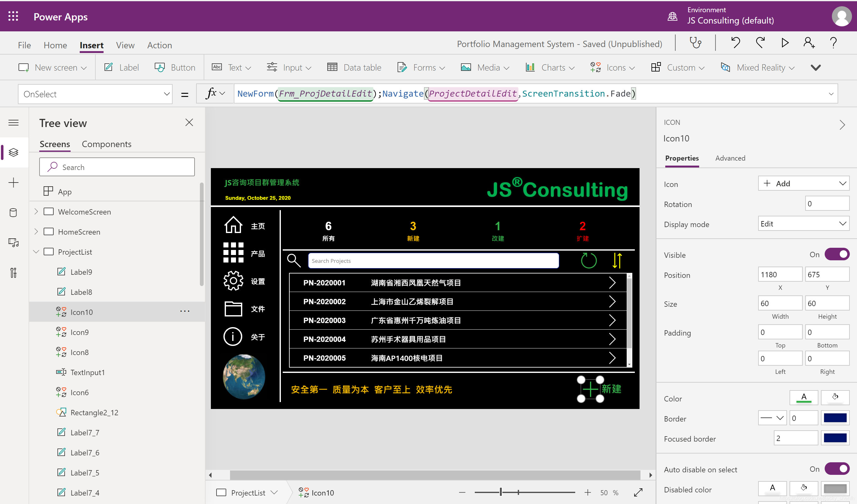Image resolution: width=857 pixels, height=504 pixels.
Task: Click the user account avatar
Action: [x=841, y=16]
